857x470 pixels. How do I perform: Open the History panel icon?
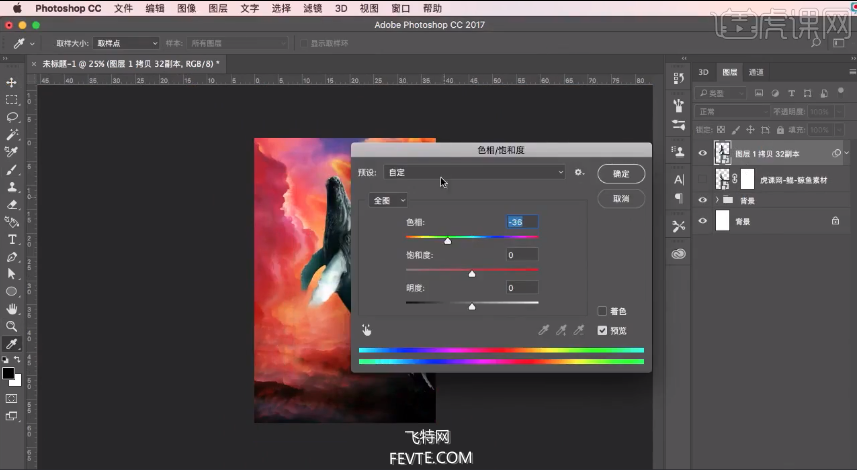(x=679, y=78)
